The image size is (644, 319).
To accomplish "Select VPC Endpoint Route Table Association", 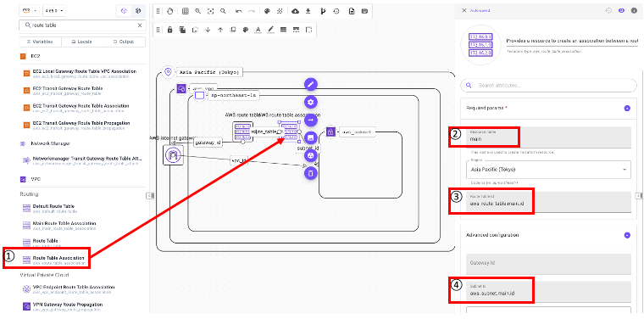I will coord(68,289).
